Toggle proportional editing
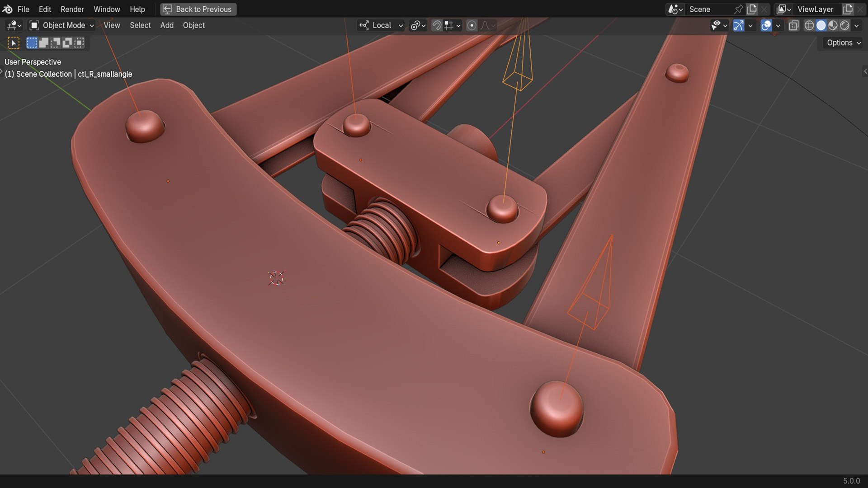Viewport: 868px width, 488px height. tap(472, 25)
